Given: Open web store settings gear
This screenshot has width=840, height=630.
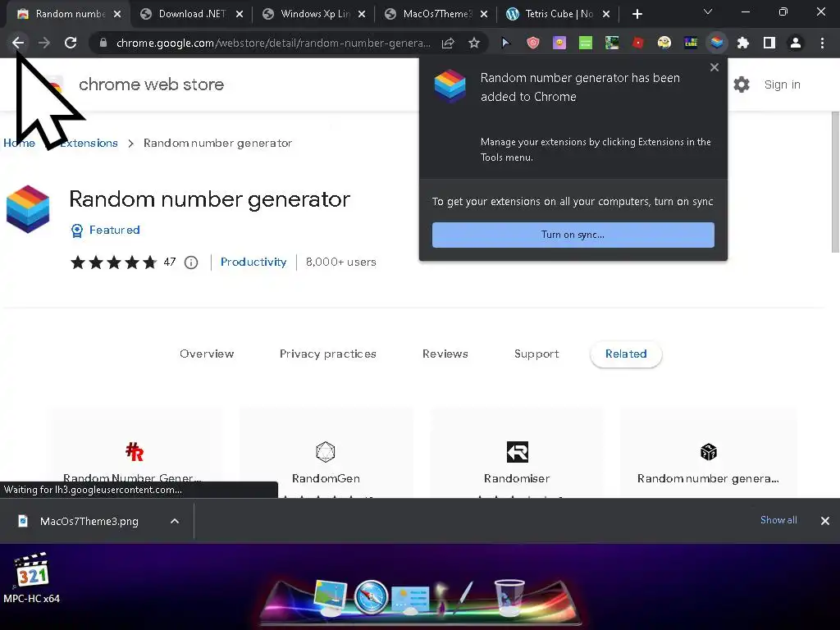Looking at the screenshot, I should (x=742, y=84).
